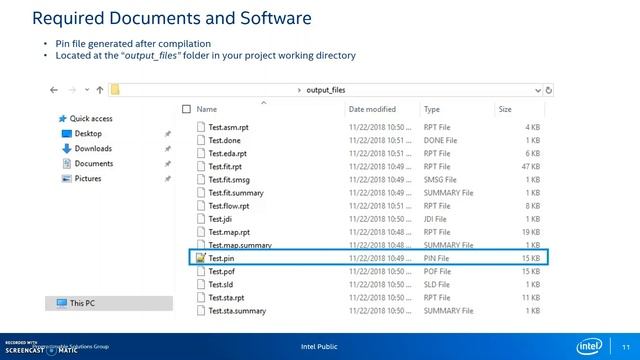640x360 pixels.
Task: Go back using the Explorer back arrow
Action: click(x=54, y=90)
